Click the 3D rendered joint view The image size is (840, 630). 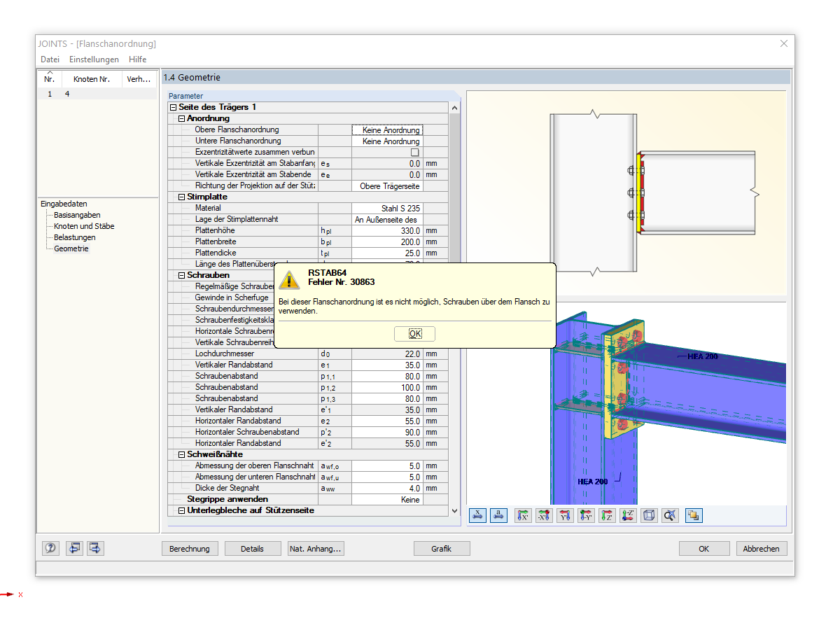pos(626,402)
